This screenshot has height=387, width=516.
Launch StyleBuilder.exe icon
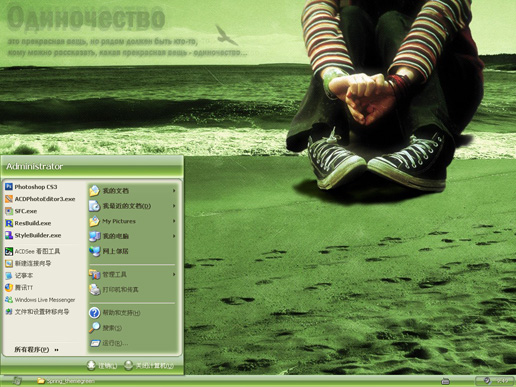pyautogui.click(x=9, y=235)
